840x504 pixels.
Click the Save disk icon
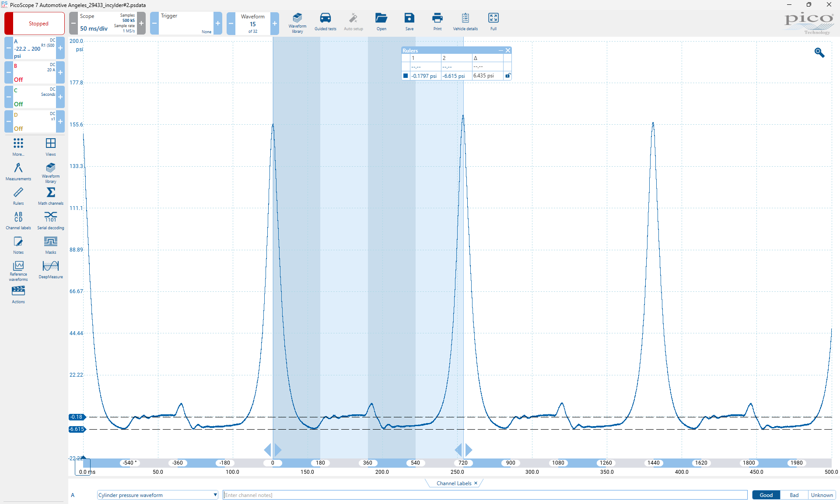409,22
